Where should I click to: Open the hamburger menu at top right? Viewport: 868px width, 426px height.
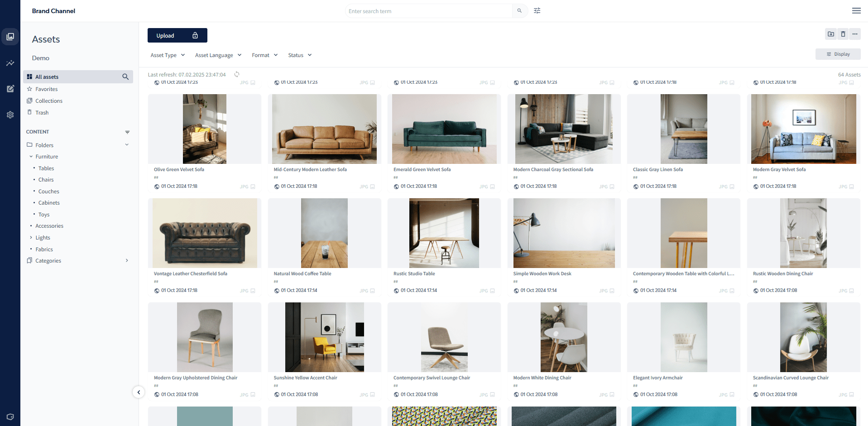tap(856, 11)
